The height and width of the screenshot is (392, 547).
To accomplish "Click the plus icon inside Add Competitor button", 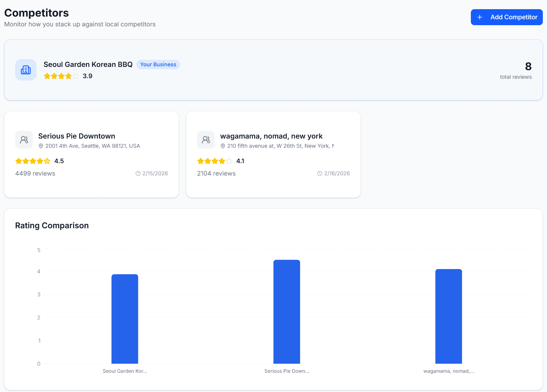I will tap(480, 17).
